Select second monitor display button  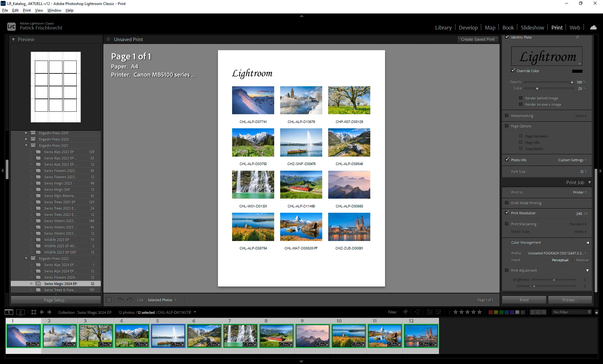[20, 312]
